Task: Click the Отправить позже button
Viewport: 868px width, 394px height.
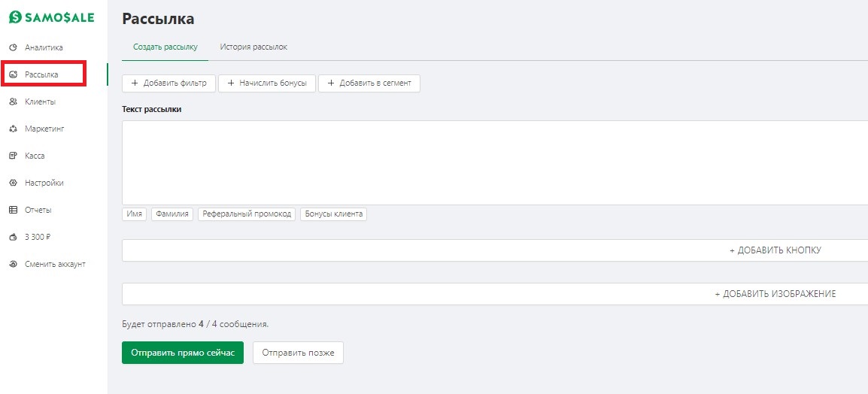Action: [299, 353]
